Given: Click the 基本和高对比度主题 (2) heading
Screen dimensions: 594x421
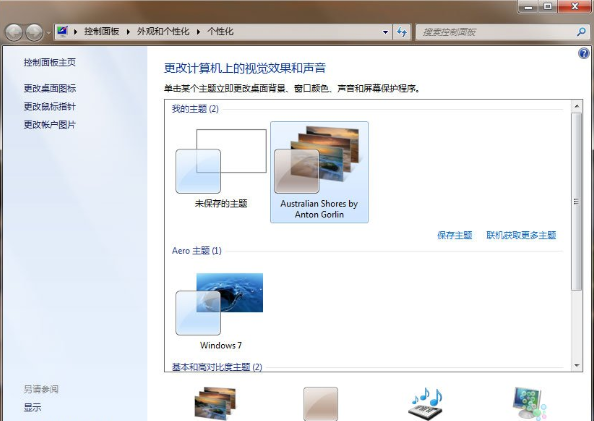Looking at the screenshot, I should pyautogui.click(x=217, y=367).
